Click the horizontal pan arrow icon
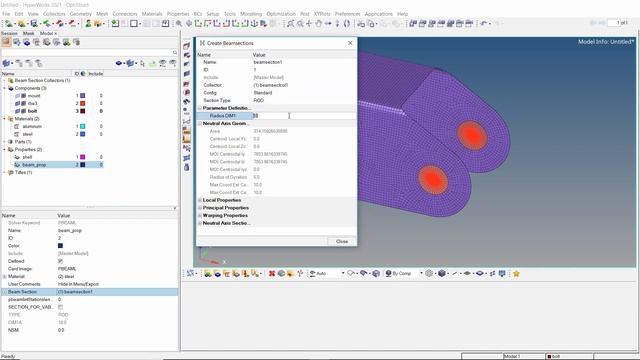 [x=328, y=24]
